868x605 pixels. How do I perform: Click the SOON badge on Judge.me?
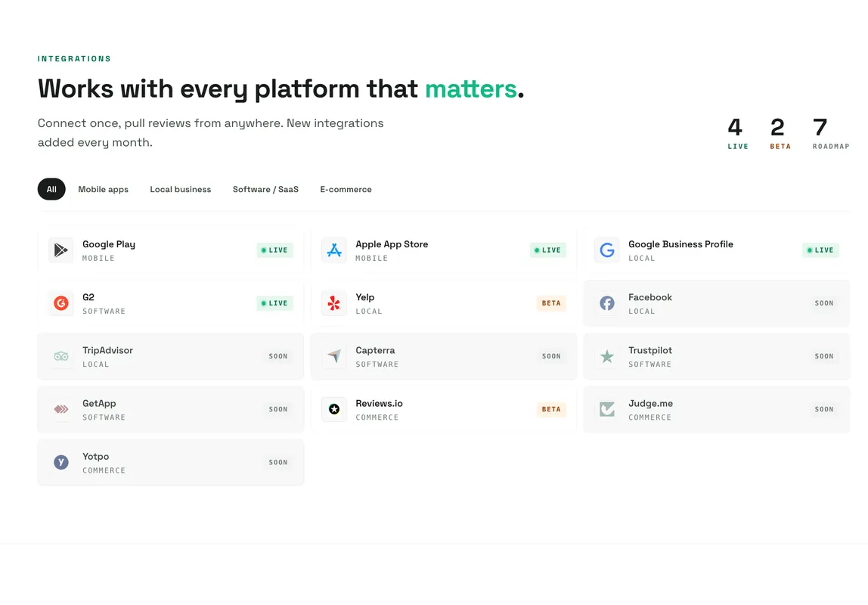tap(823, 410)
